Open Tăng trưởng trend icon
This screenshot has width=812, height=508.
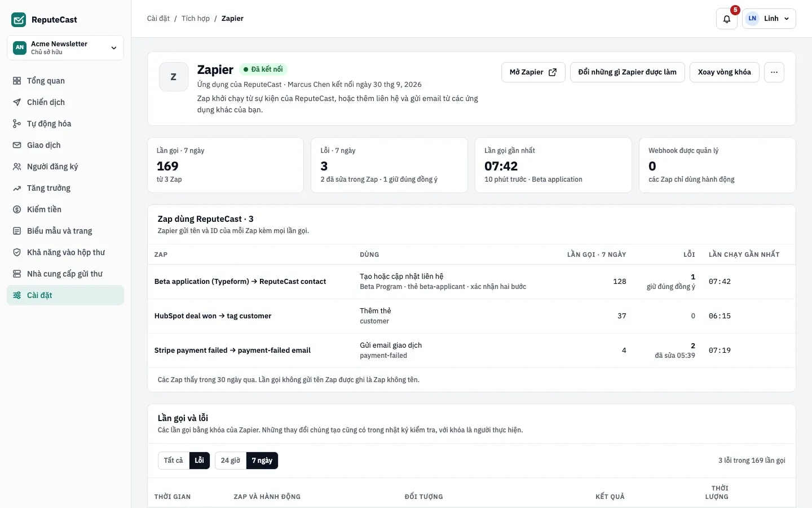click(x=17, y=188)
